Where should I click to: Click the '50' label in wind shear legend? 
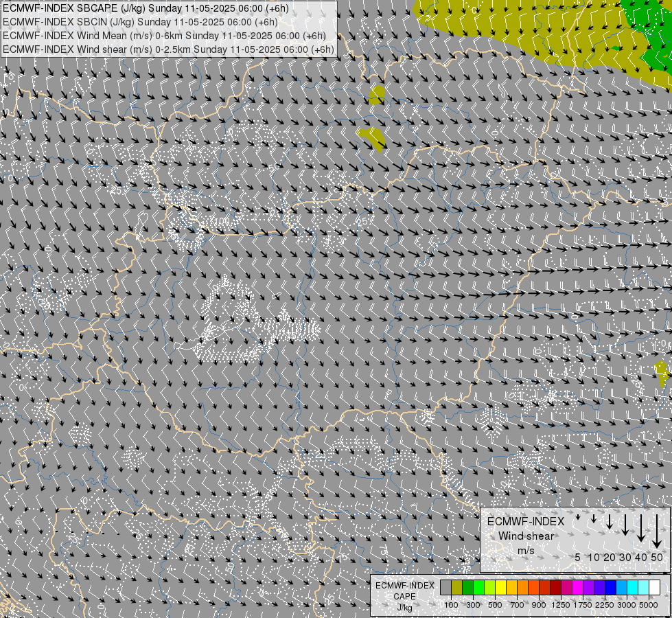pyautogui.click(x=657, y=557)
